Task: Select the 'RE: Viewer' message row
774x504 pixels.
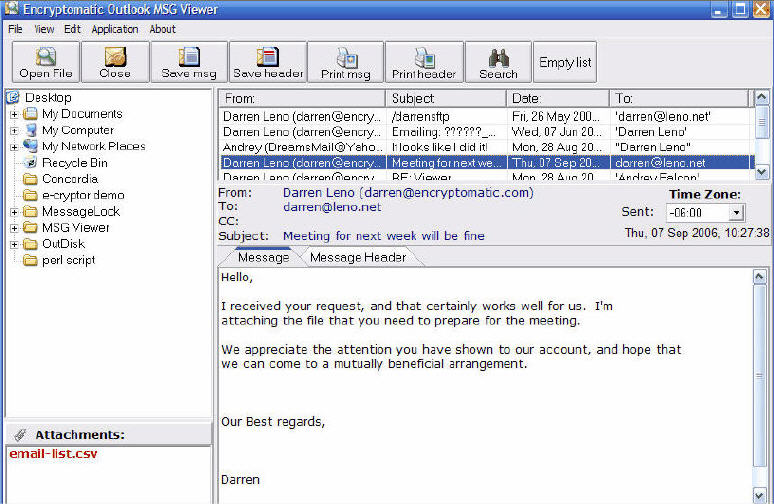Action: pyautogui.click(x=486, y=176)
